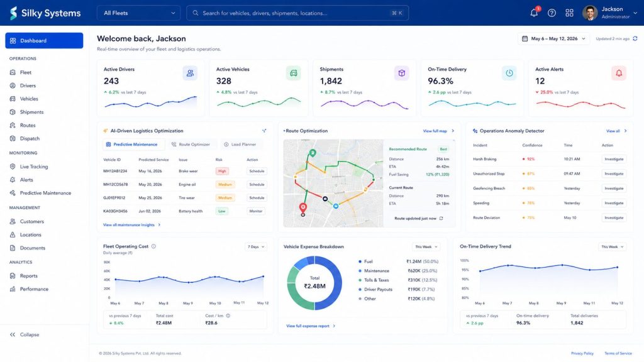644x362 pixels.
Task: Click the expense breakdown donut chart
Action: coord(314,283)
